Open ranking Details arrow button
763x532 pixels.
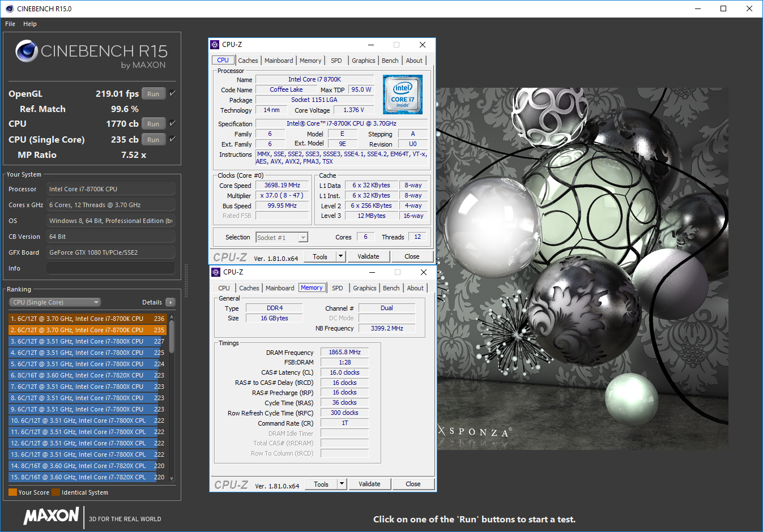coord(170,302)
